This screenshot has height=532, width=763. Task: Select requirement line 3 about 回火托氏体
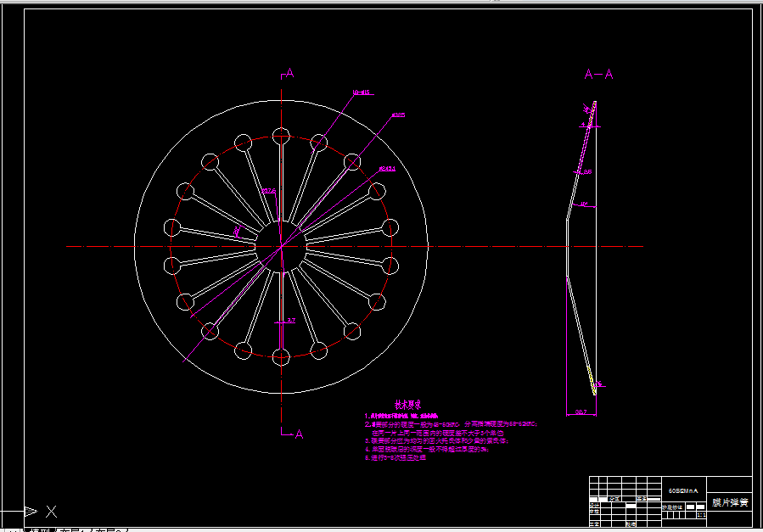pyautogui.click(x=437, y=441)
